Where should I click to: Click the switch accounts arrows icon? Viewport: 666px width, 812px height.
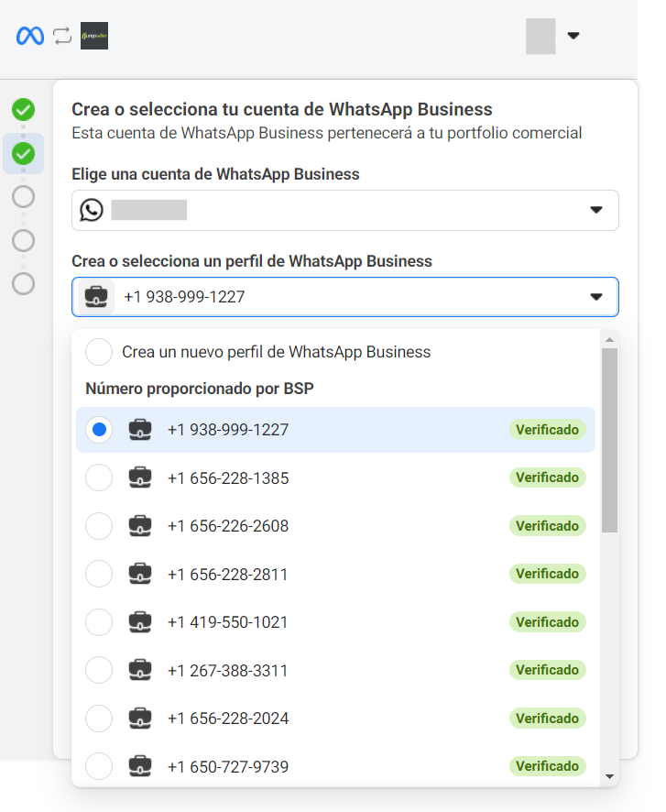[x=61, y=36]
